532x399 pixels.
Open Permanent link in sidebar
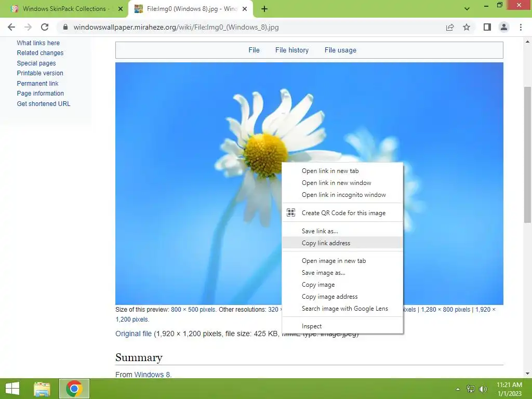click(37, 84)
